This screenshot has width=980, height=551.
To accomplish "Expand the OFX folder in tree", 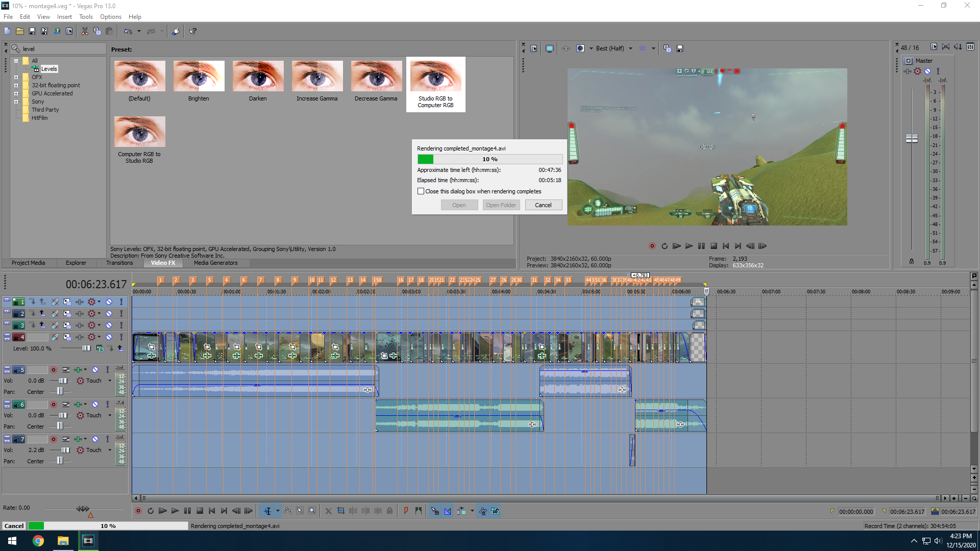I will pyautogui.click(x=16, y=77).
